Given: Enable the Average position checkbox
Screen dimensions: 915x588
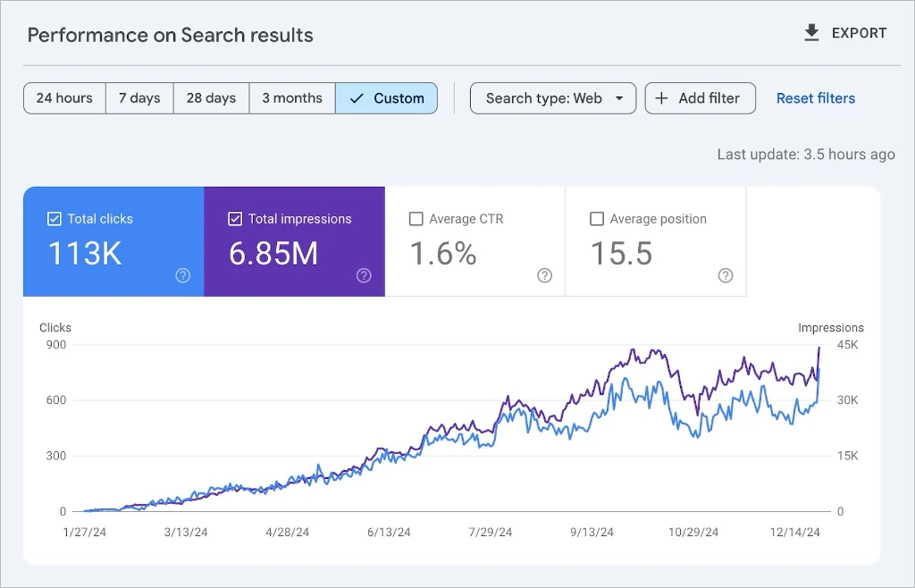Looking at the screenshot, I should click(x=597, y=219).
